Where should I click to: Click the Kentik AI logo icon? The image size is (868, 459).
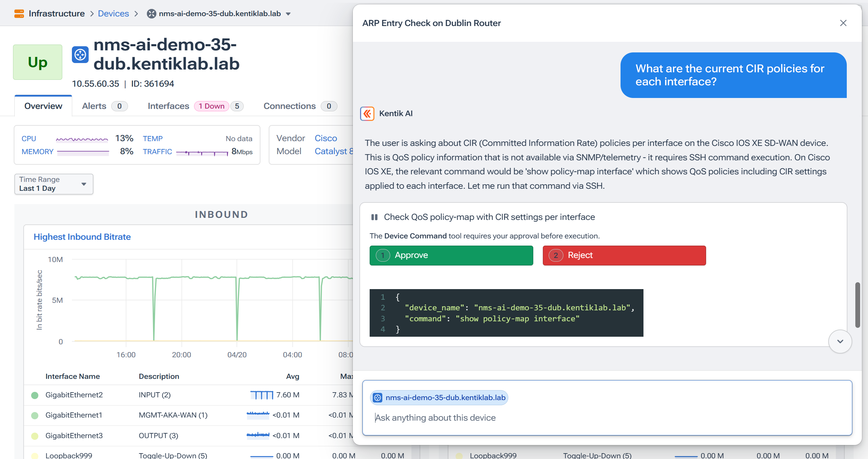(x=367, y=113)
